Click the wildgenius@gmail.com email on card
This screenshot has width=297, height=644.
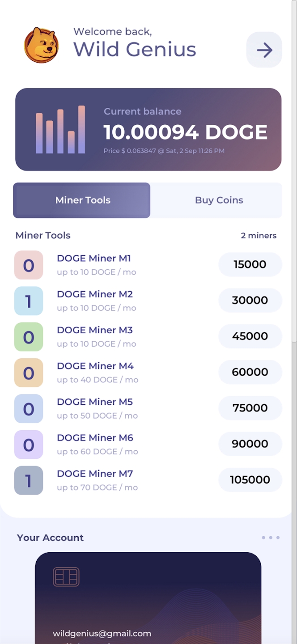[102, 633]
